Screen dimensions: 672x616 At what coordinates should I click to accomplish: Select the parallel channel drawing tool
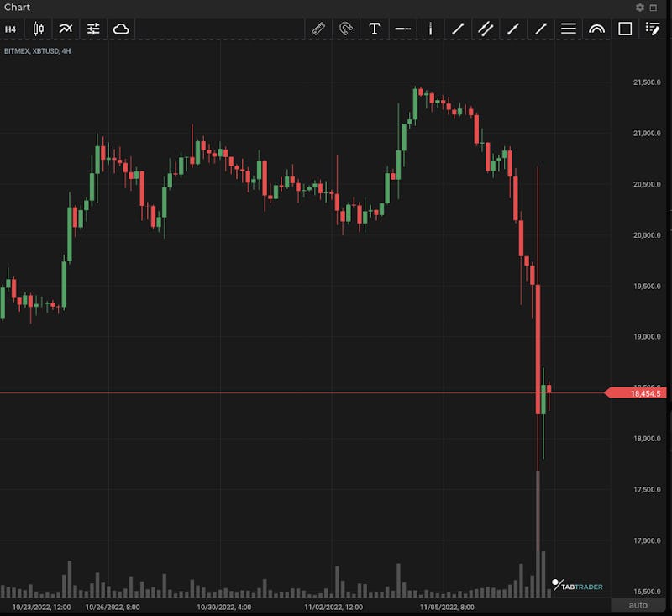486,29
